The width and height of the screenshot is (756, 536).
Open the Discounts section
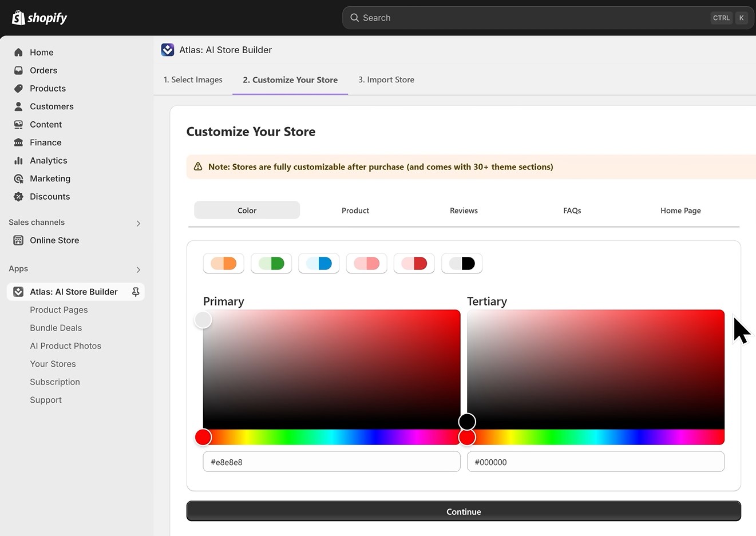[x=18, y=196]
